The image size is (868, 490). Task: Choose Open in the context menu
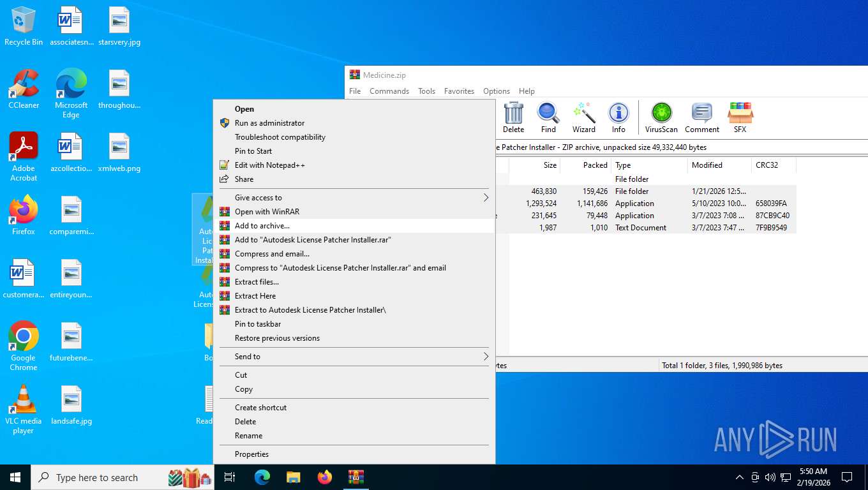point(354,109)
